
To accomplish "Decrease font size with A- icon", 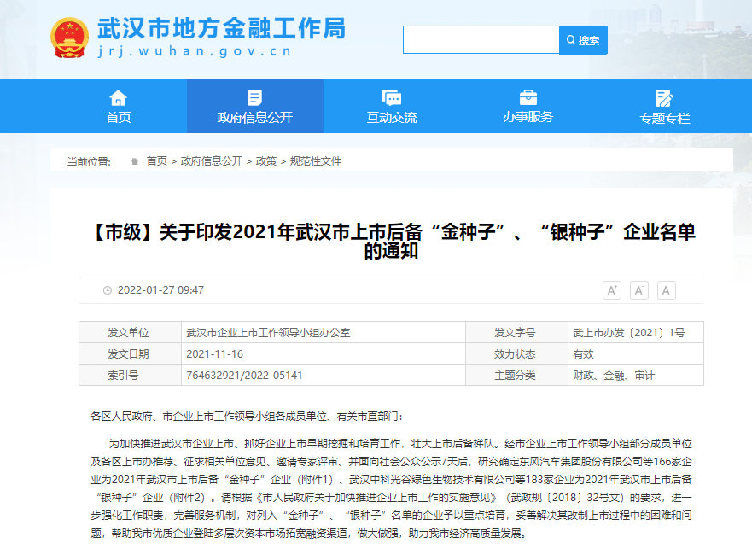I will click(639, 290).
